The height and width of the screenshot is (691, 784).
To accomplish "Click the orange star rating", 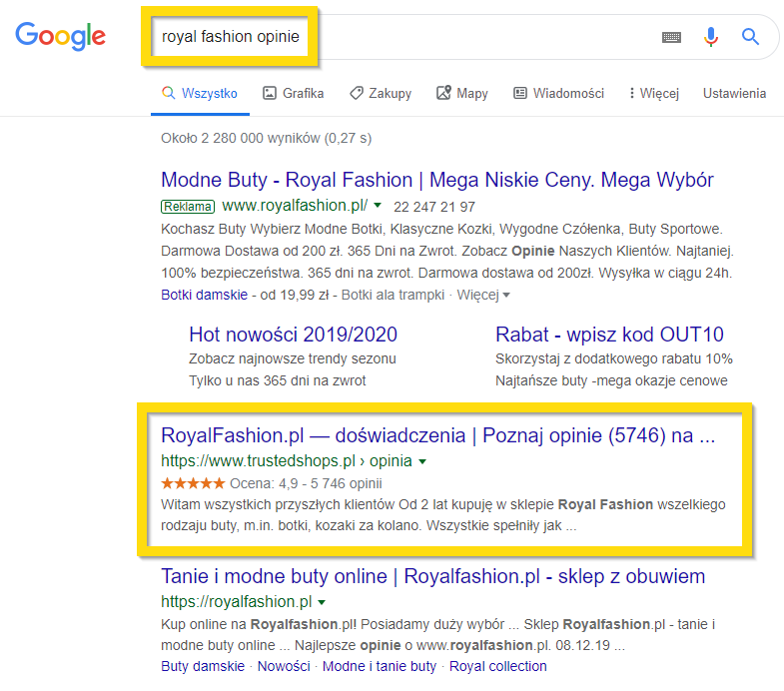I will (x=193, y=483).
